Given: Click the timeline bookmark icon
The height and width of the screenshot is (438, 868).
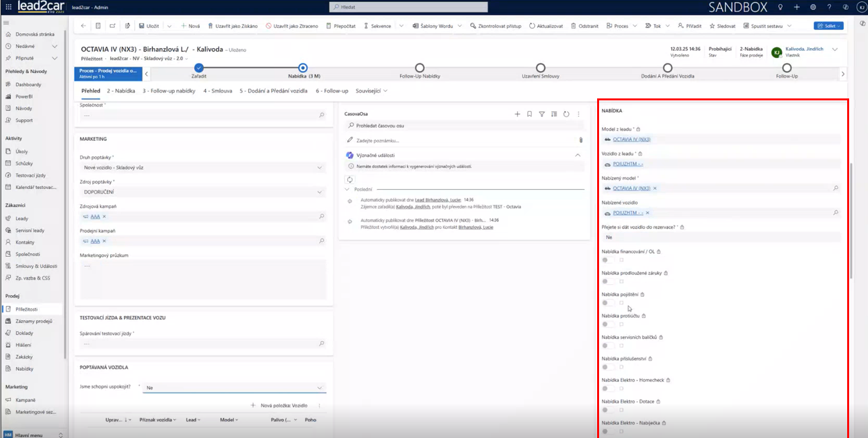Looking at the screenshot, I should 530,114.
